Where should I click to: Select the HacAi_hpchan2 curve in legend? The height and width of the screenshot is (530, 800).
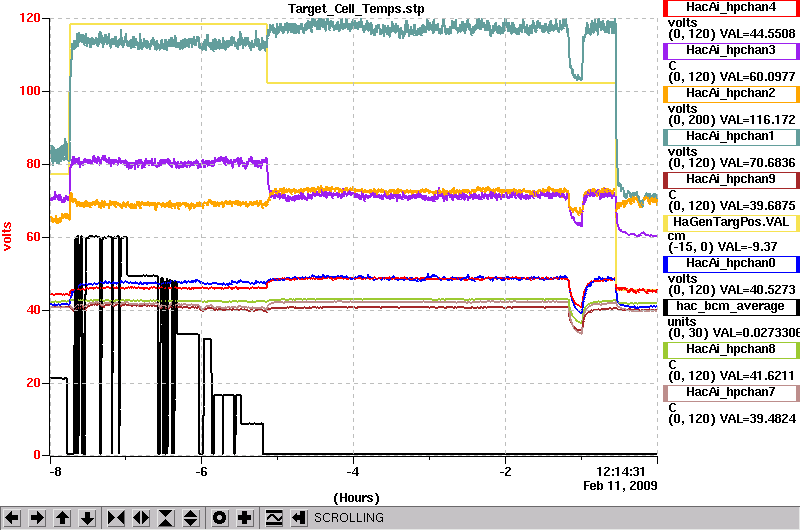[731, 93]
